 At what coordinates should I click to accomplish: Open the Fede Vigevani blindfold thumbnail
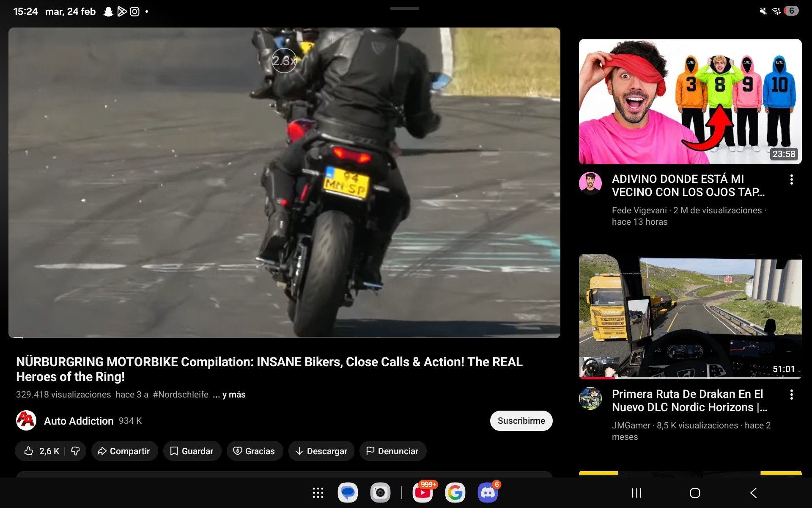coord(690,102)
